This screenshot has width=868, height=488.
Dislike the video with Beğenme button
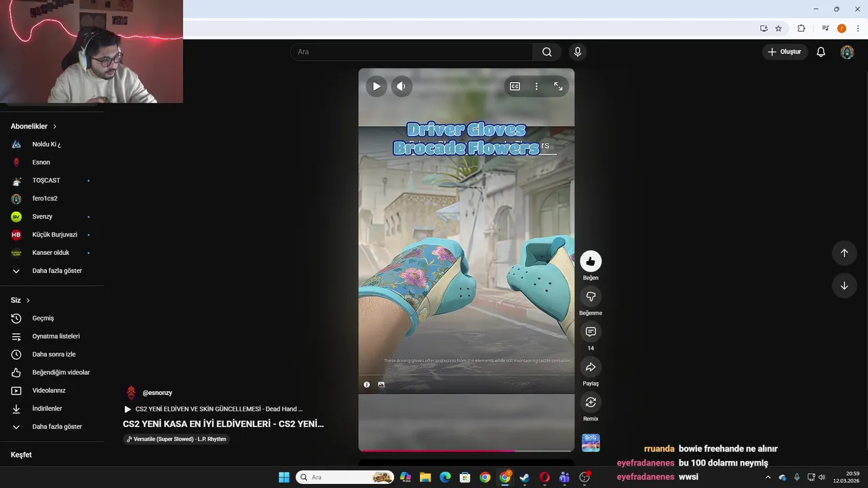tap(591, 296)
